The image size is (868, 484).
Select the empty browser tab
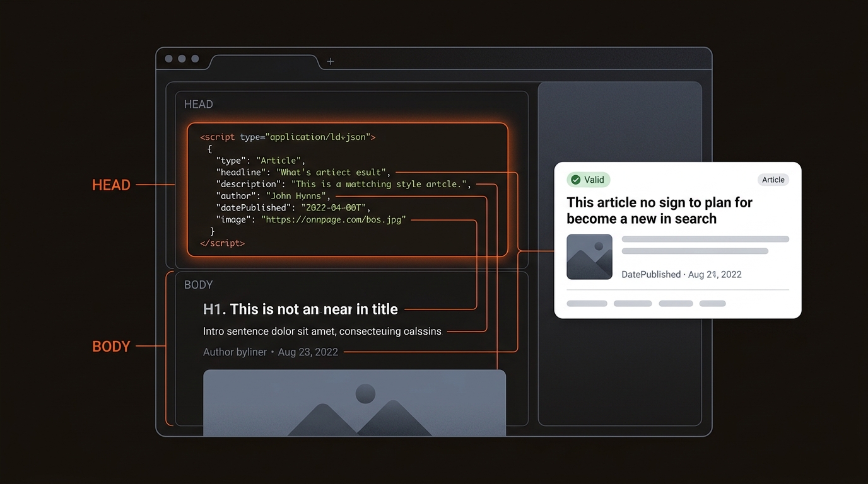[x=265, y=62]
